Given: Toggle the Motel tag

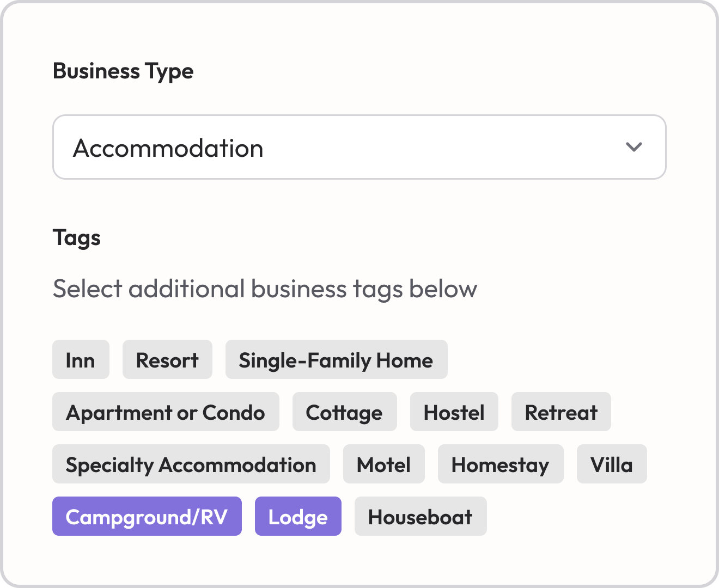Looking at the screenshot, I should pyautogui.click(x=383, y=464).
